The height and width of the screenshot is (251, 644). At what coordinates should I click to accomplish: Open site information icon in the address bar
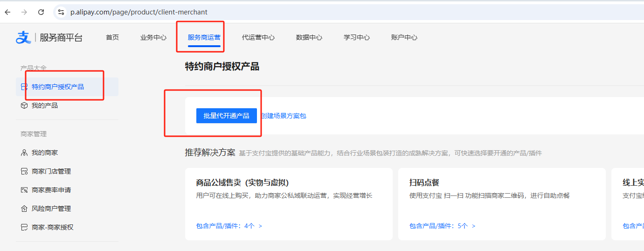(61, 12)
